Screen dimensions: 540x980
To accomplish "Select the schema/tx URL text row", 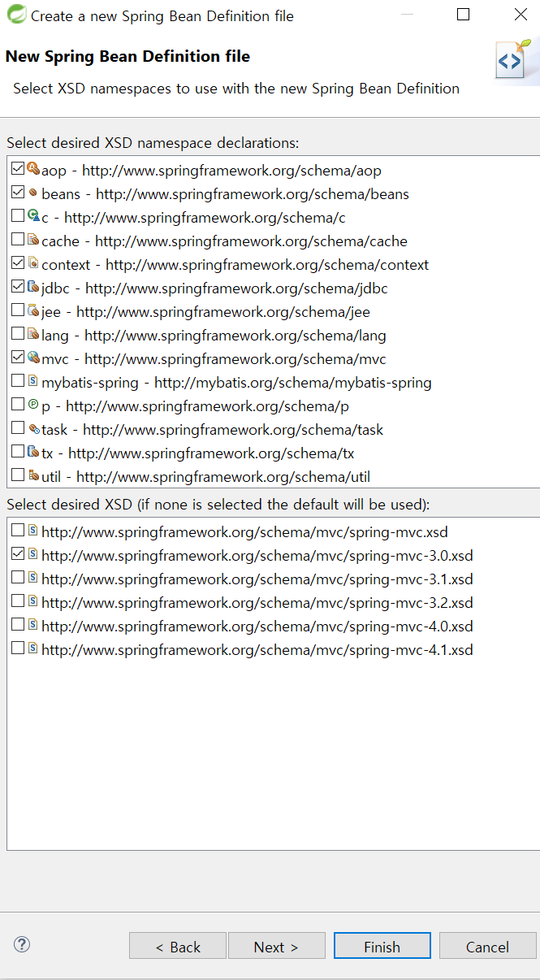I will pos(197,453).
